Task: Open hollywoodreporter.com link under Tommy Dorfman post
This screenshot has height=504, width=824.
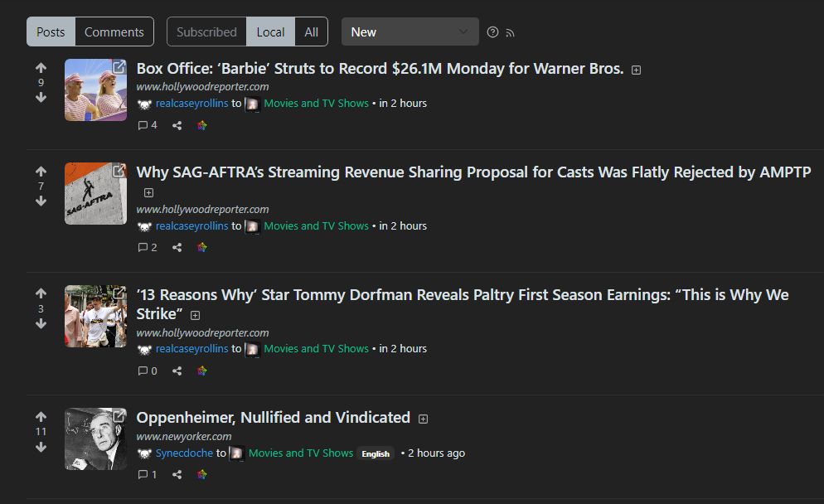Action: (x=202, y=332)
